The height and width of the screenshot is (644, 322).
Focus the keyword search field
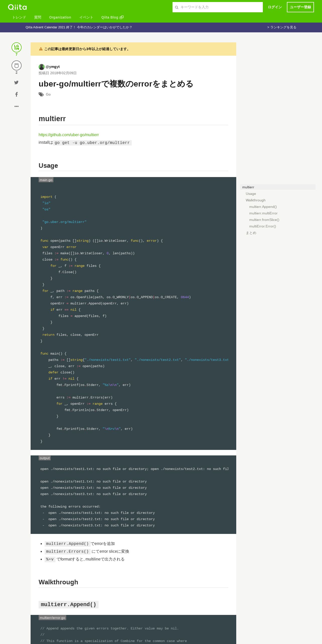pyautogui.click(x=218, y=7)
